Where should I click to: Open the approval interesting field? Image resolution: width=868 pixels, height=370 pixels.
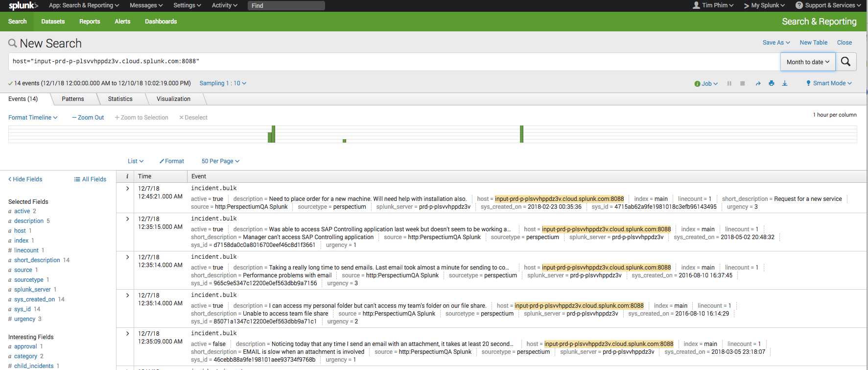pyautogui.click(x=25, y=346)
